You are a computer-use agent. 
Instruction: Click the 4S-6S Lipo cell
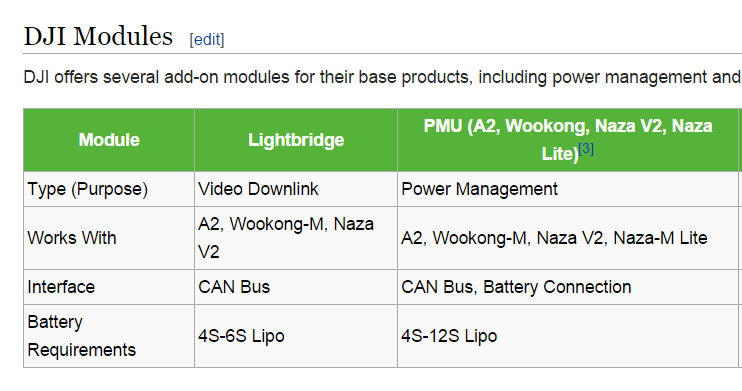(296, 336)
